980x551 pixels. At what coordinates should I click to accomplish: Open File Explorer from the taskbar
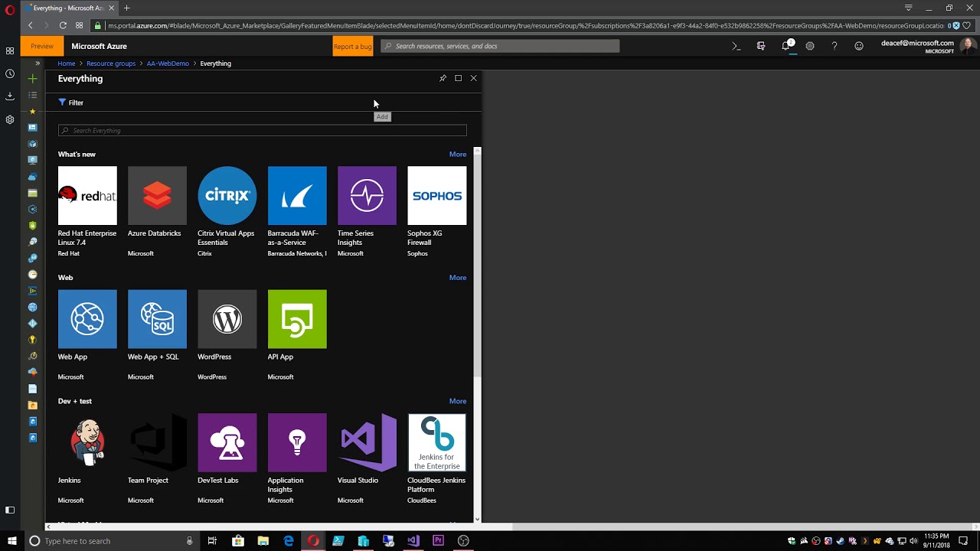click(263, 541)
